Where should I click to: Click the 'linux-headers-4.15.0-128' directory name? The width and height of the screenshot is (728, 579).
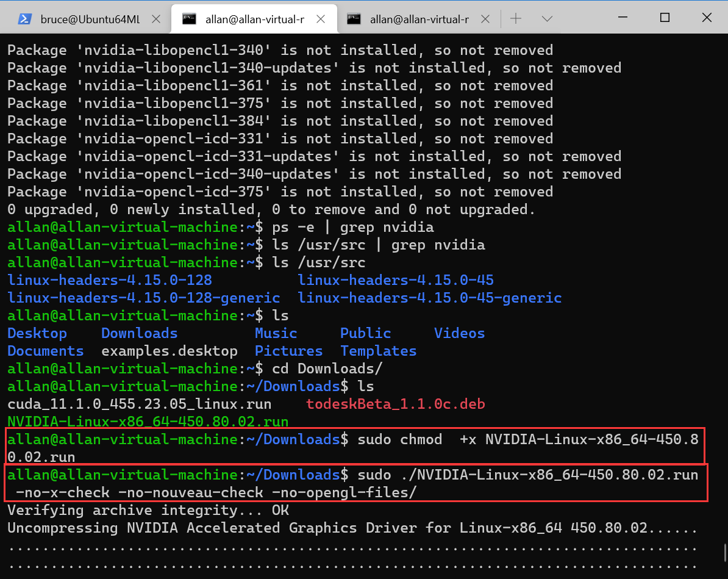click(110, 280)
